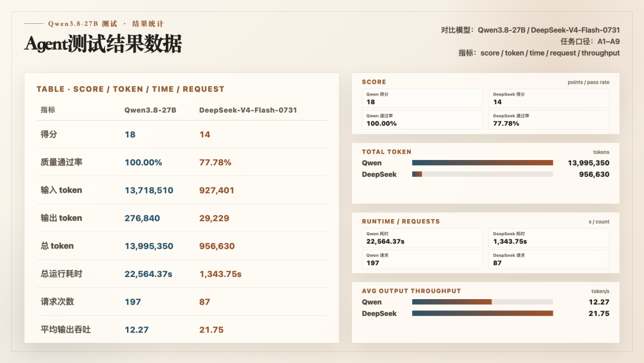Click the '指标: score / token / time' header line
Screen dimensions: 644x363
click(539, 53)
